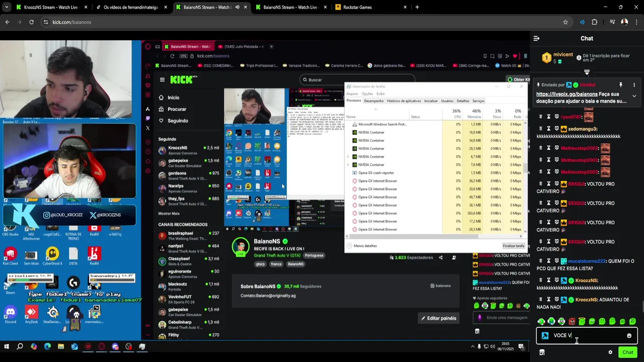This screenshot has height=362, width=644.
Task: Expand the gift leaderboard arrow below mivicent
Action: coord(587,72)
